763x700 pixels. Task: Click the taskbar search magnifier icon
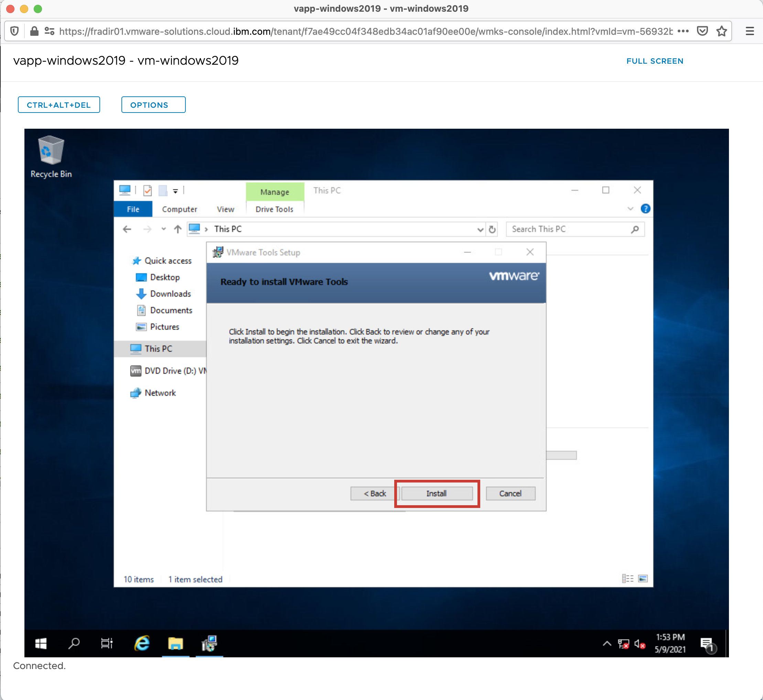click(74, 643)
